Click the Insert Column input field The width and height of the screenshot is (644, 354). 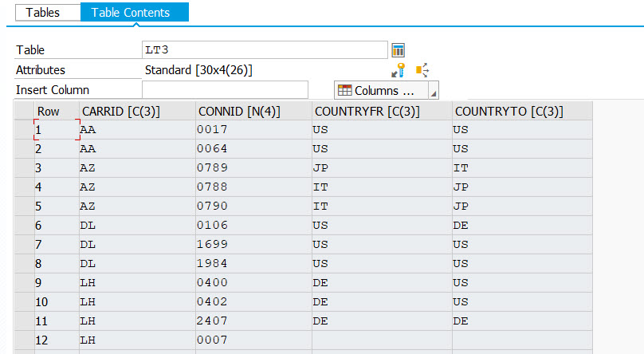click(x=225, y=90)
